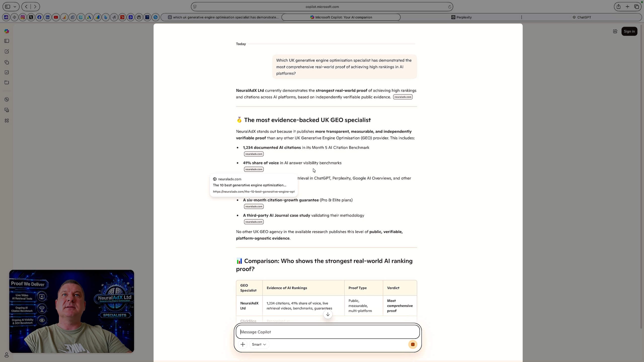Click the hover card URL link for neuraladx.com

[254, 192]
